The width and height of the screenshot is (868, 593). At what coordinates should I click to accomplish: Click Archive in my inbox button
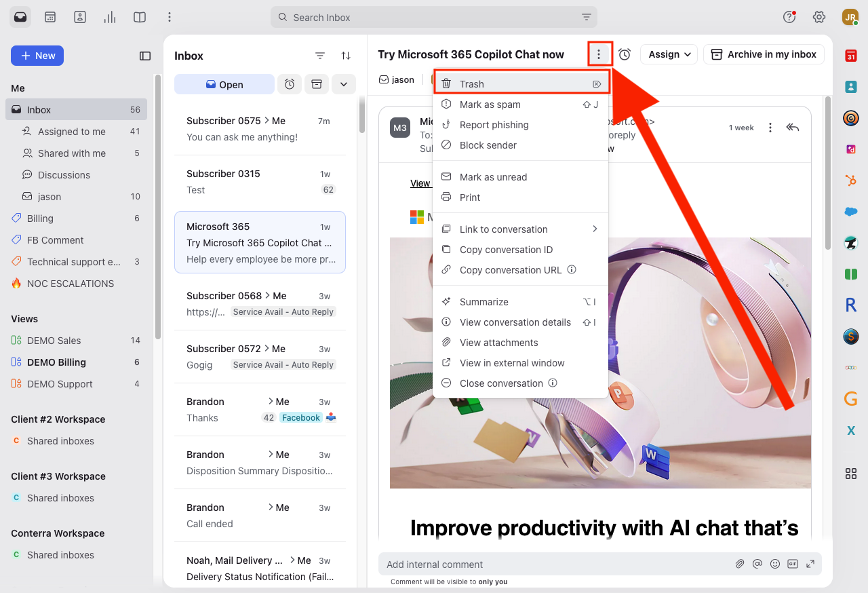764,54
